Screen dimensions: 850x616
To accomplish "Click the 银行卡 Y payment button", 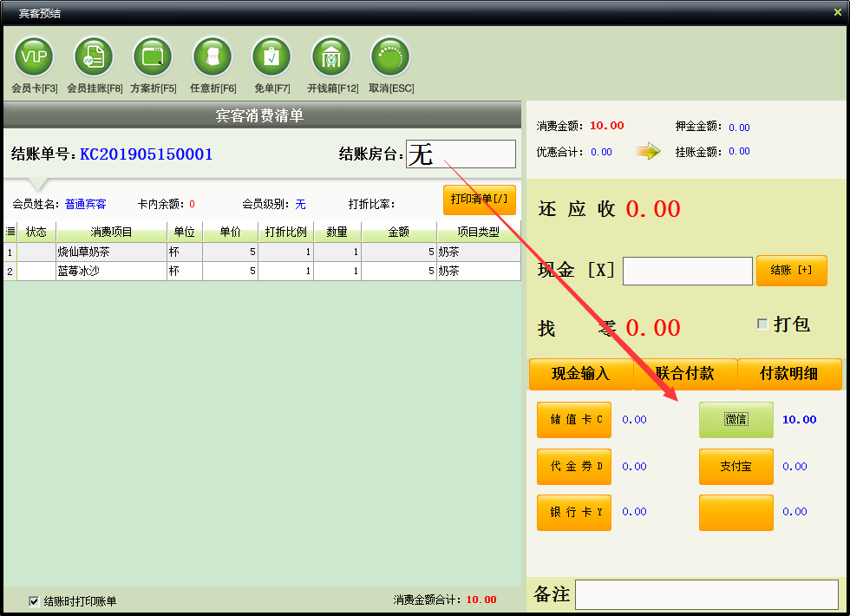I will pos(574,512).
